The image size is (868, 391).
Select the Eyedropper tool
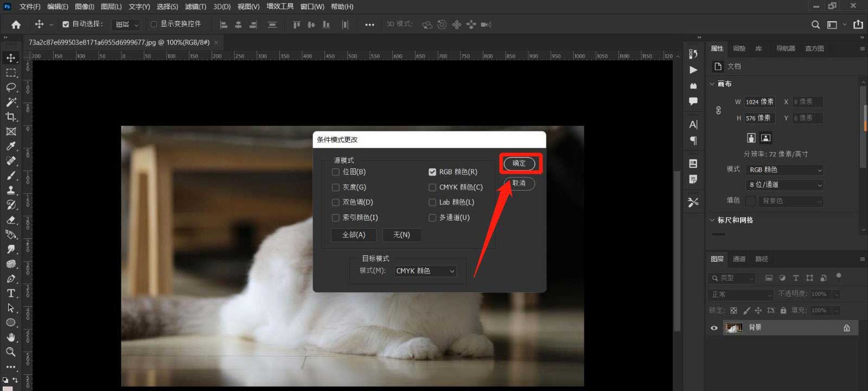[11, 146]
